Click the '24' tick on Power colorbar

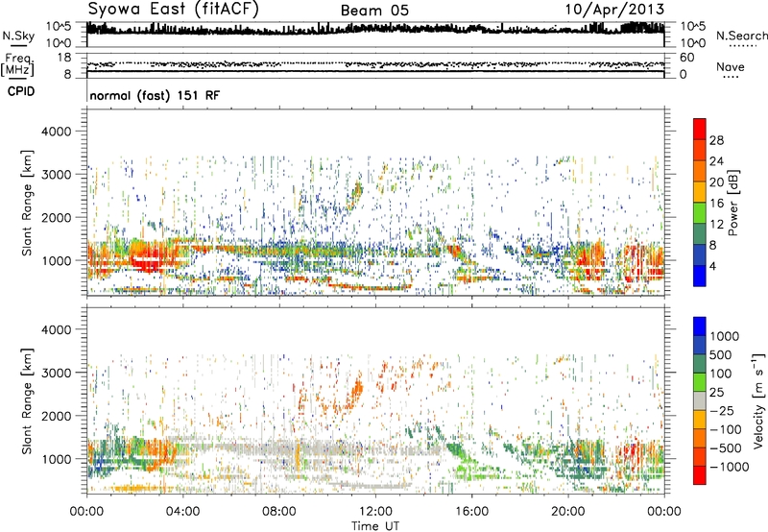click(x=716, y=161)
